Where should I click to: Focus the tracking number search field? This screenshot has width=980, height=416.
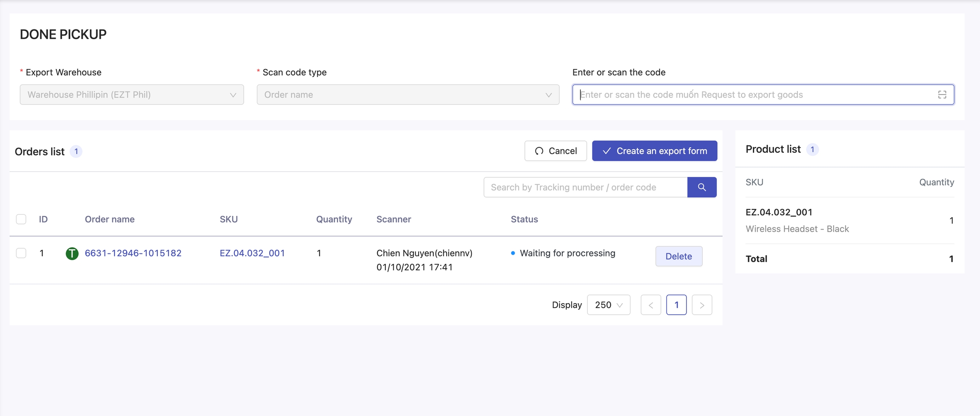coord(585,187)
